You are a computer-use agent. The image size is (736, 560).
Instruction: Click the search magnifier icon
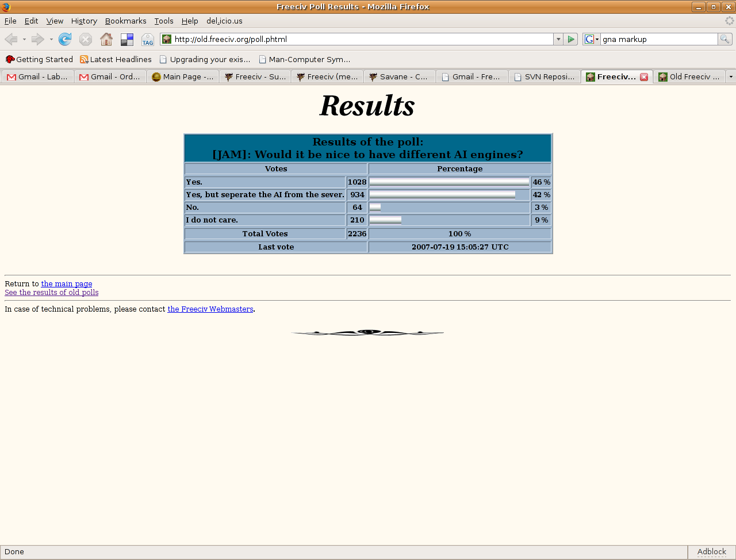[x=725, y=39]
